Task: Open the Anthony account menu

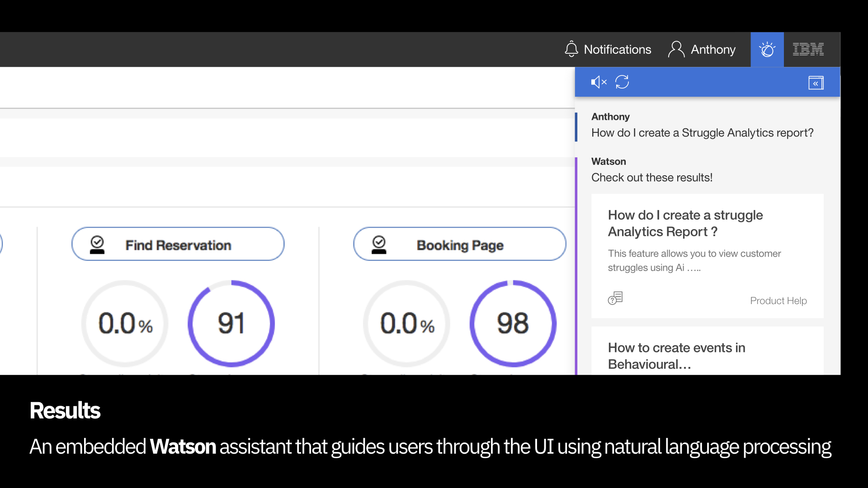Action: [x=713, y=49]
